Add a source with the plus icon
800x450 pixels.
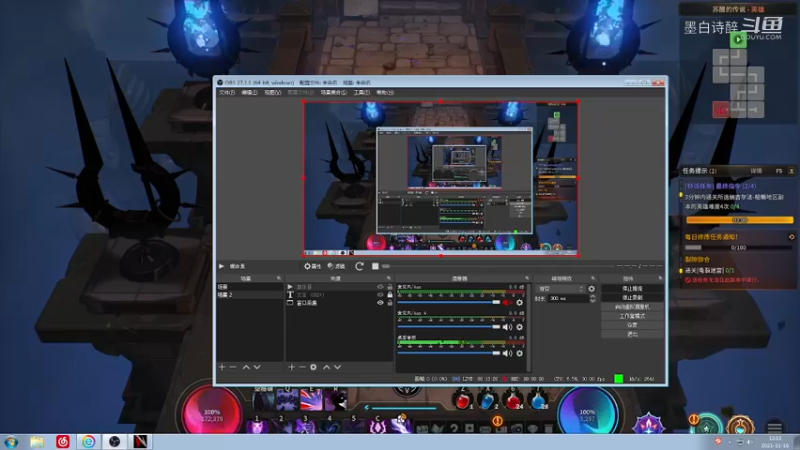point(291,367)
